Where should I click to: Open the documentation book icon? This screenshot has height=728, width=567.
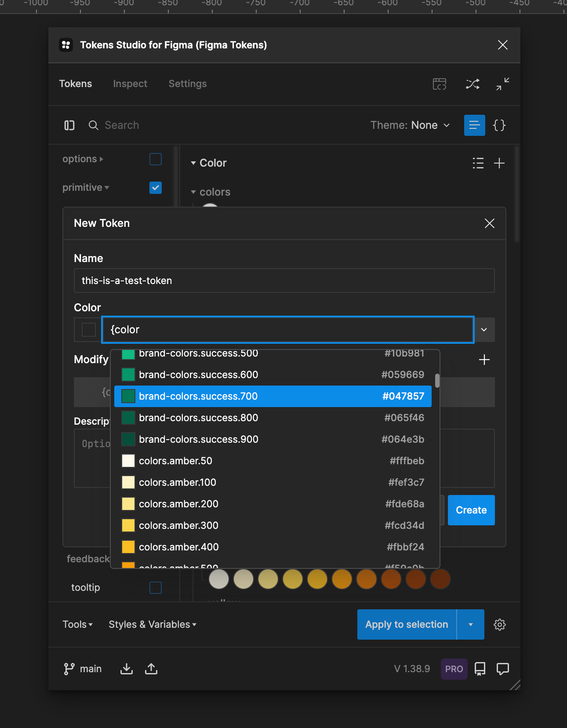[480, 669]
